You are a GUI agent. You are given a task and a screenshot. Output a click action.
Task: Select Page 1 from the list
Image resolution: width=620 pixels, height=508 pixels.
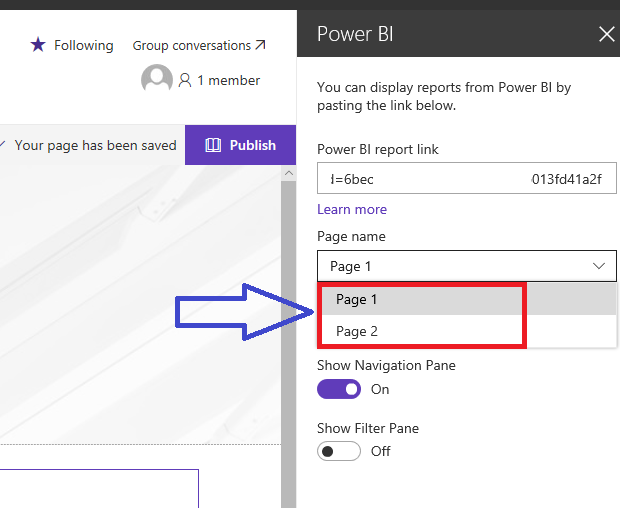(x=469, y=299)
